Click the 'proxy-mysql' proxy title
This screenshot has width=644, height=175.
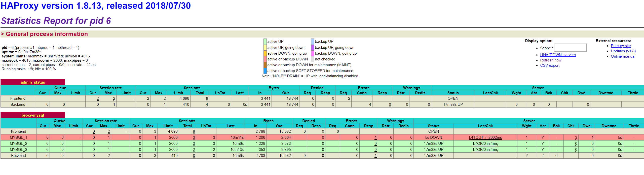[x=33, y=115]
